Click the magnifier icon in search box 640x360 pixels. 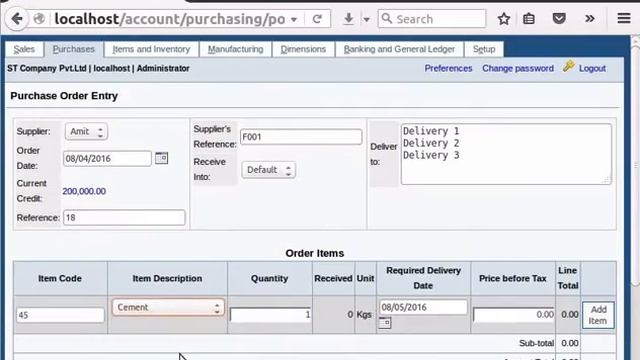387,18
